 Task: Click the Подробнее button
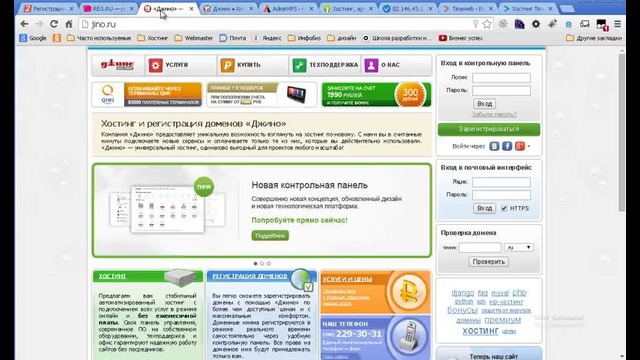(x=270, y=236)
